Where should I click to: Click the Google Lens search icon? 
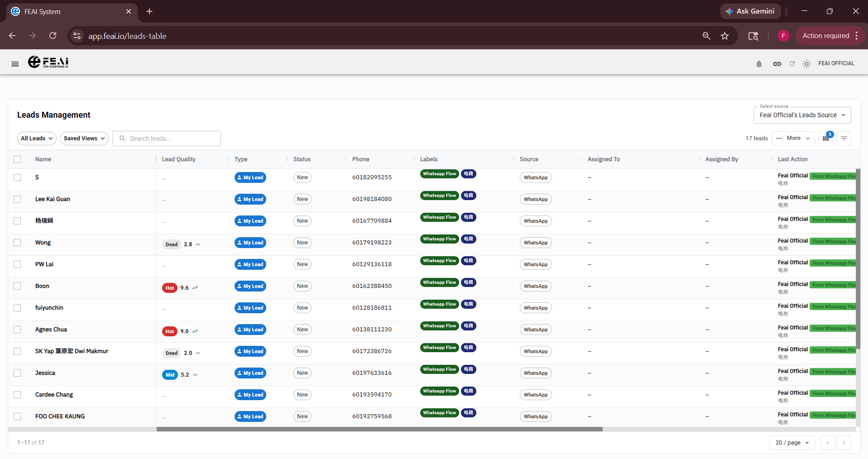coord(753,36)
